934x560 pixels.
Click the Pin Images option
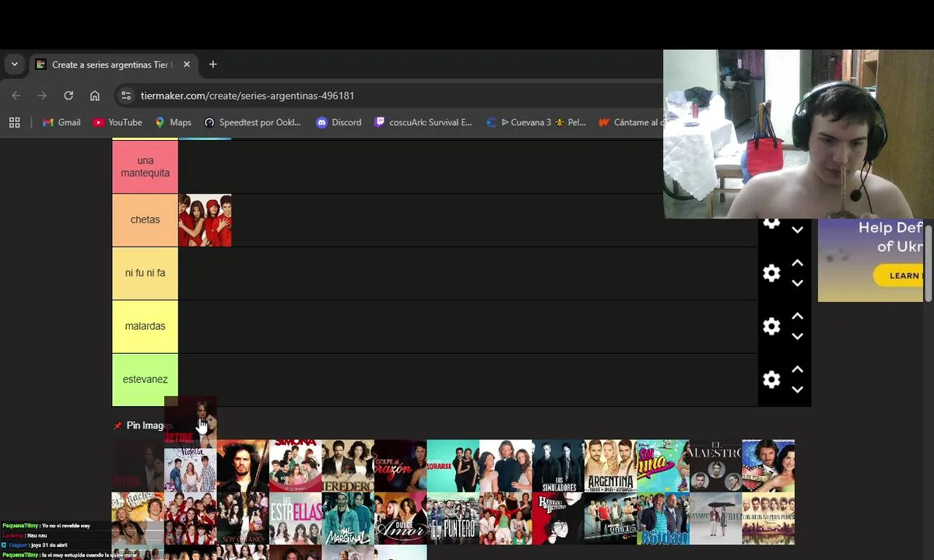[x=142, y=425]
